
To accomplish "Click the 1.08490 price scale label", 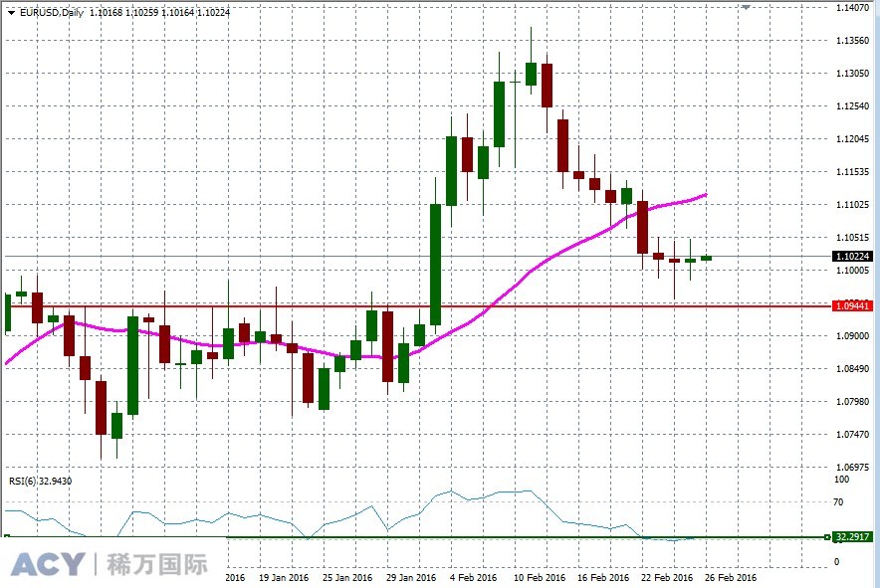I will click(x=852, y=369).
